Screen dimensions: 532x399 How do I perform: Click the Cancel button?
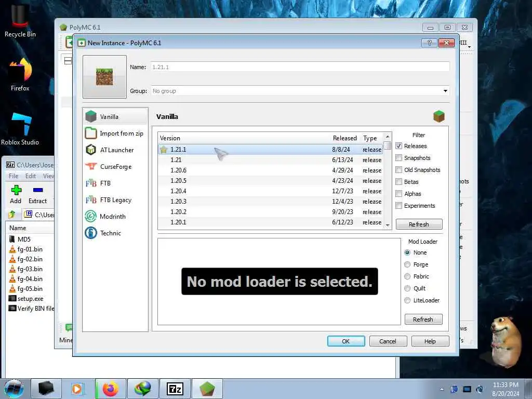tap(388, 341)
